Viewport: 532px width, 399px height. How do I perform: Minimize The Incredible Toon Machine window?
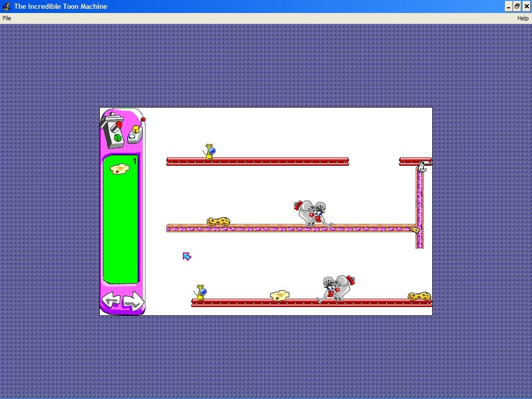[509, 6]
